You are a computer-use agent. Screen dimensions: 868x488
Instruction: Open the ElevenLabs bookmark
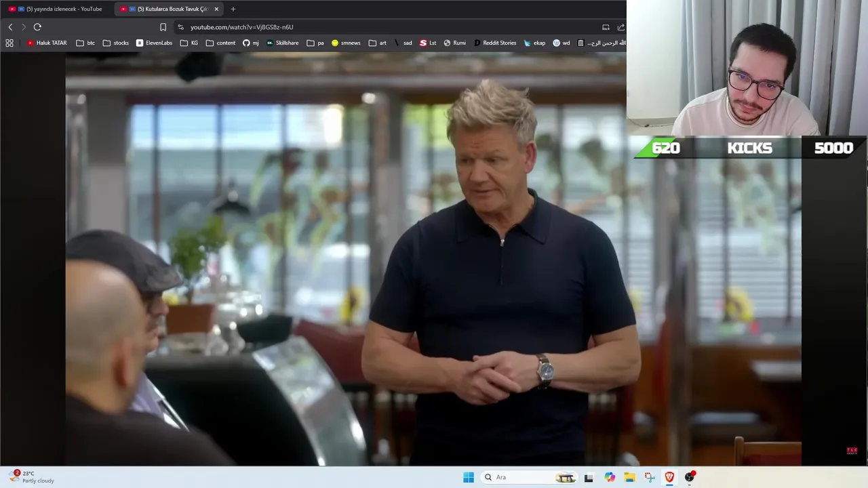pos(154,43)
